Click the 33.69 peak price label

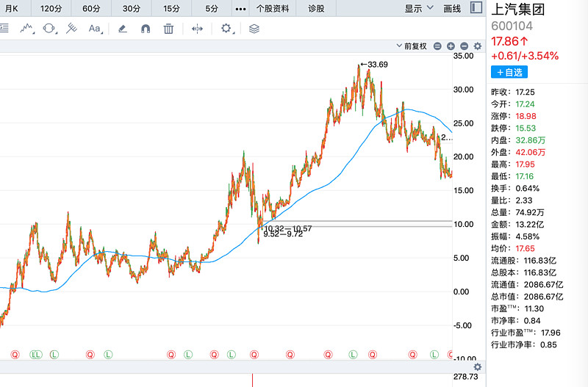(x=376, y=65)
